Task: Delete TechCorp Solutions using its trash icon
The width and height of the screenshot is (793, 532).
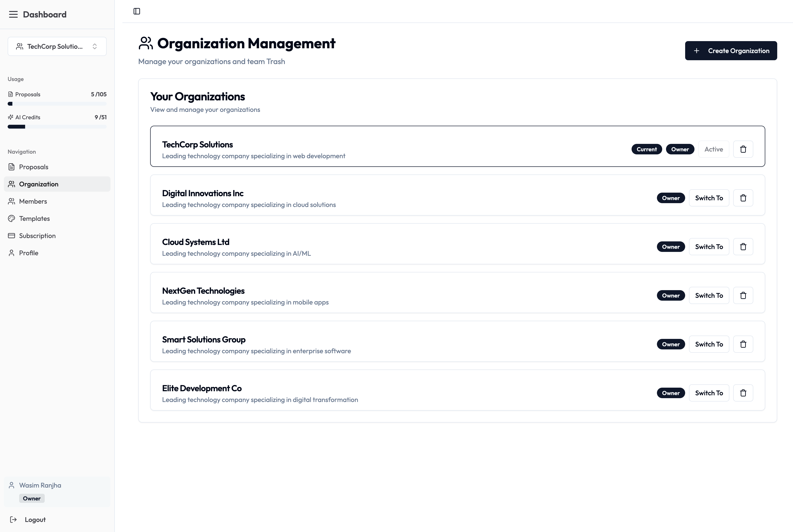Action: (x=743, y=149)
